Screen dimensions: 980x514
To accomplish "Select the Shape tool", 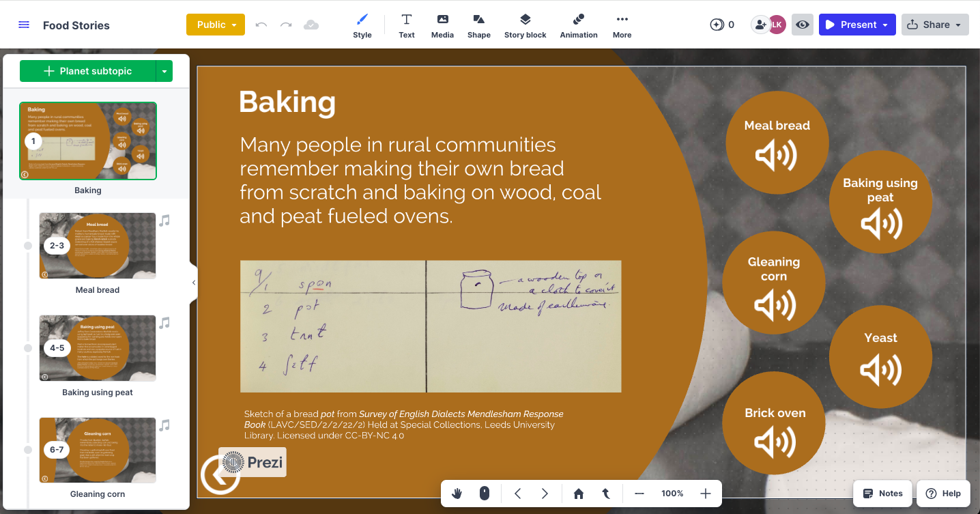I will click(x=479, y=25).
